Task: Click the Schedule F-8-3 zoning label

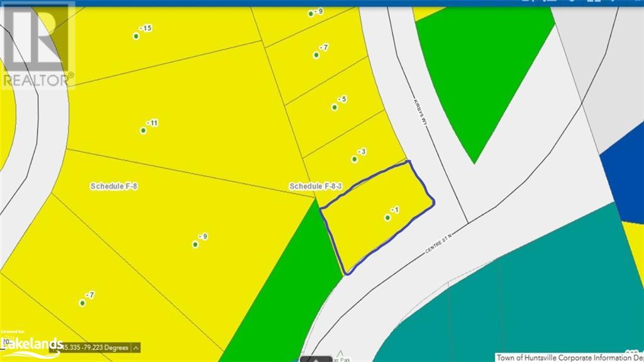Action: point(315,186)
